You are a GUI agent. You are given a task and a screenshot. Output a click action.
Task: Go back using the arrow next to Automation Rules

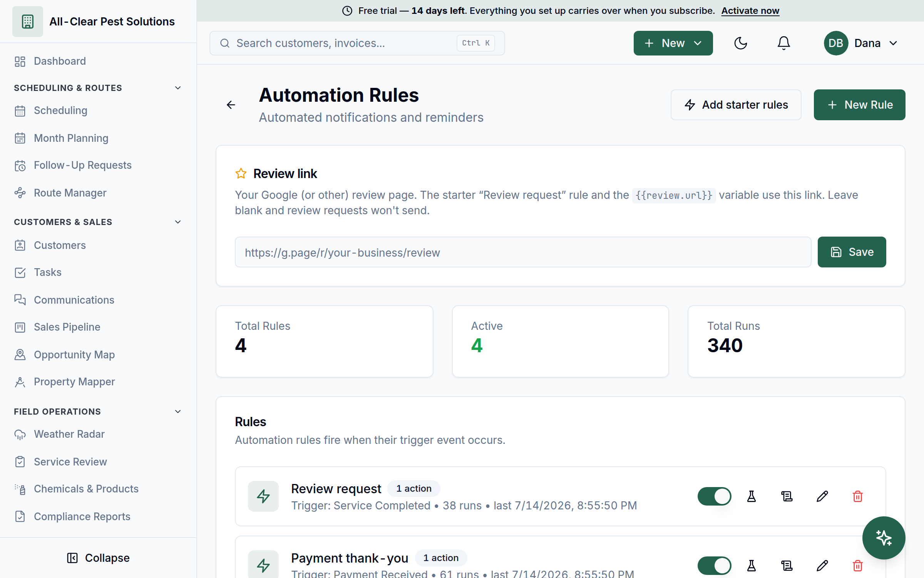pos(231,105)
